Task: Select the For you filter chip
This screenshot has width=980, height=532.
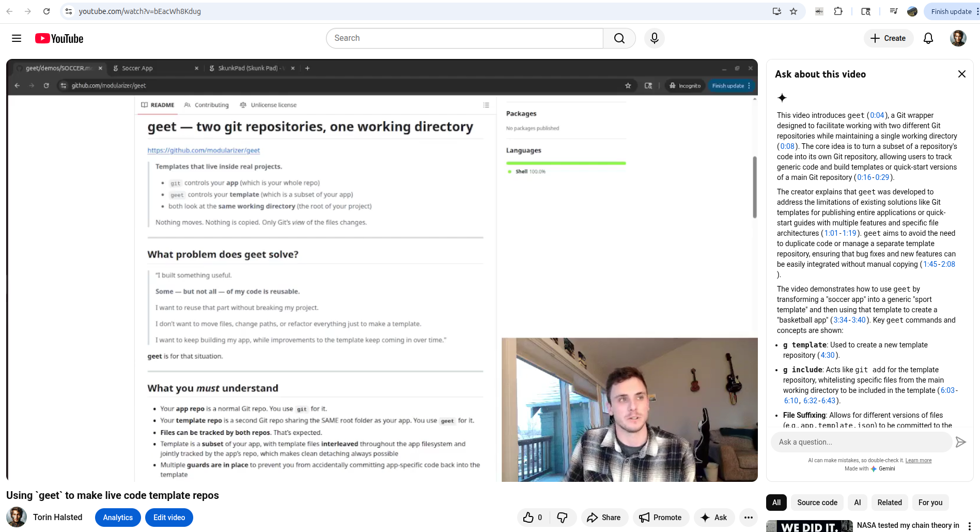Action: pos(930,503)
